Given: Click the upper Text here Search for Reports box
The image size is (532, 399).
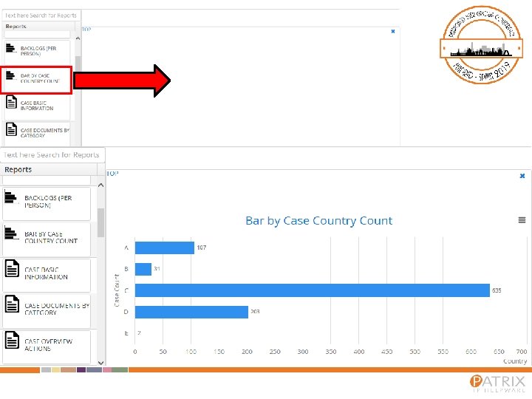Looking at the screenshot, I should coord(41,16).
